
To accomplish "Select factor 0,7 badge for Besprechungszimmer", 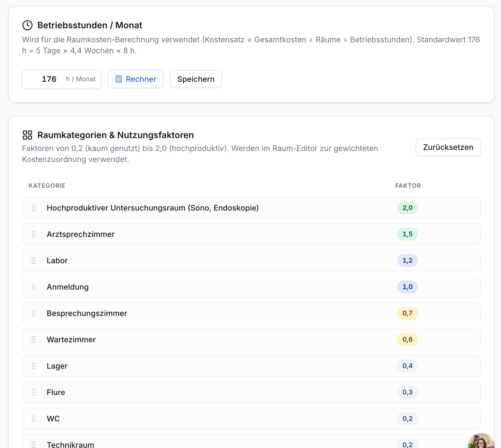I will pos(408,313).
